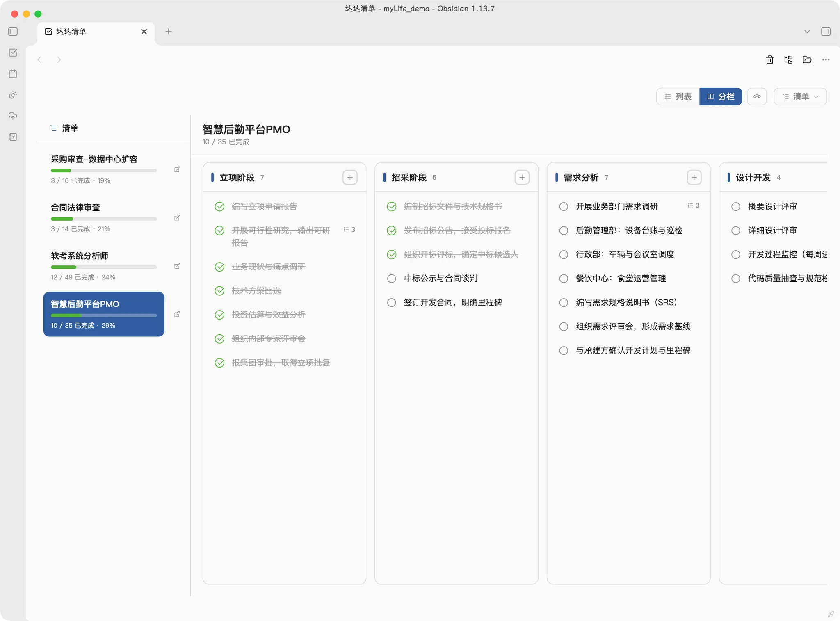
Task: Click the 智慧后勤平台PMO progress bar
Action: (x=104, y=316)
